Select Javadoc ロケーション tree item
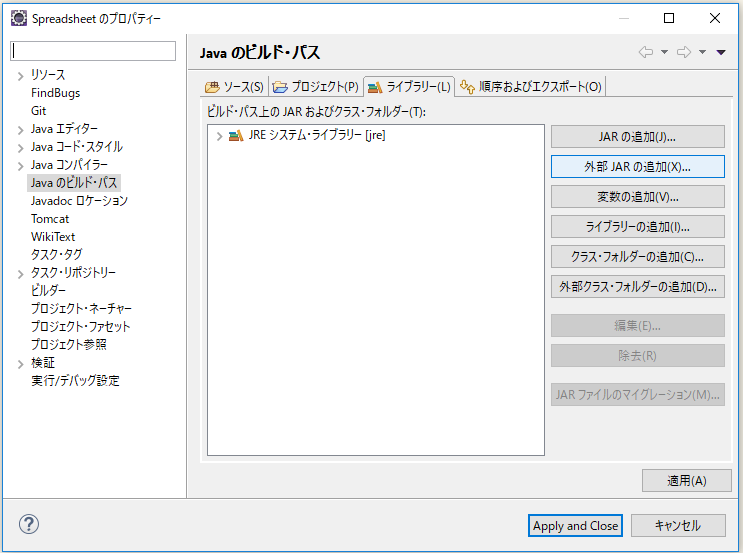The image size is (743, 553). [79, 201]
